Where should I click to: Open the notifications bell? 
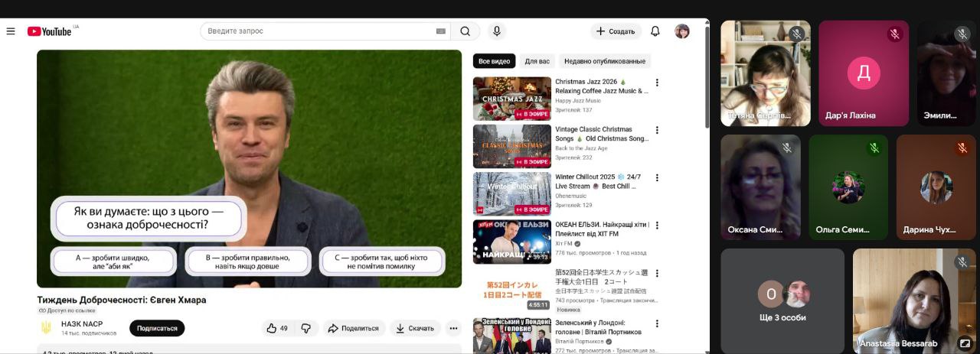655,31
